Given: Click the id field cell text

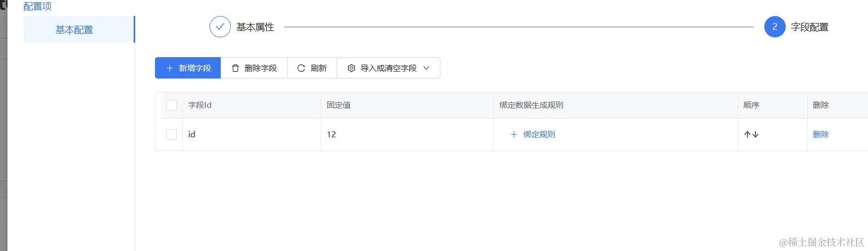Looking at the screenshot, I should (x=191, y=135).
